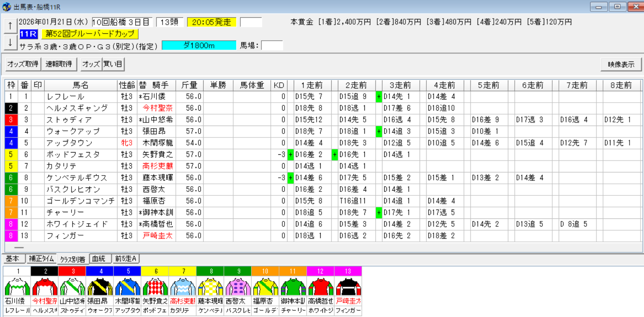The width and height of the screenshot is (644, 317).
Task: Click the 速報取得 button
Action: click(59, 64)
